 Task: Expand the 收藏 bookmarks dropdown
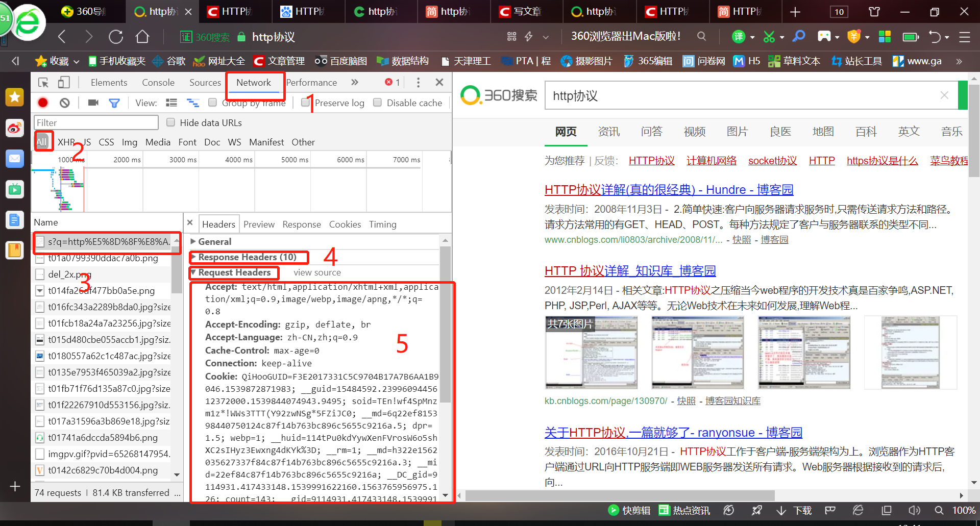[77, 61]
